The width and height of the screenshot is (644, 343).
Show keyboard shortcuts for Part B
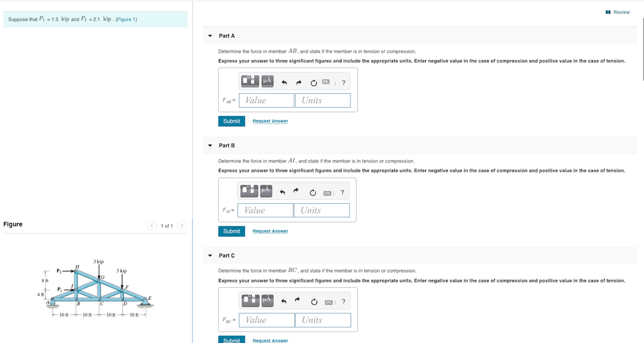[x=327, y=193]
